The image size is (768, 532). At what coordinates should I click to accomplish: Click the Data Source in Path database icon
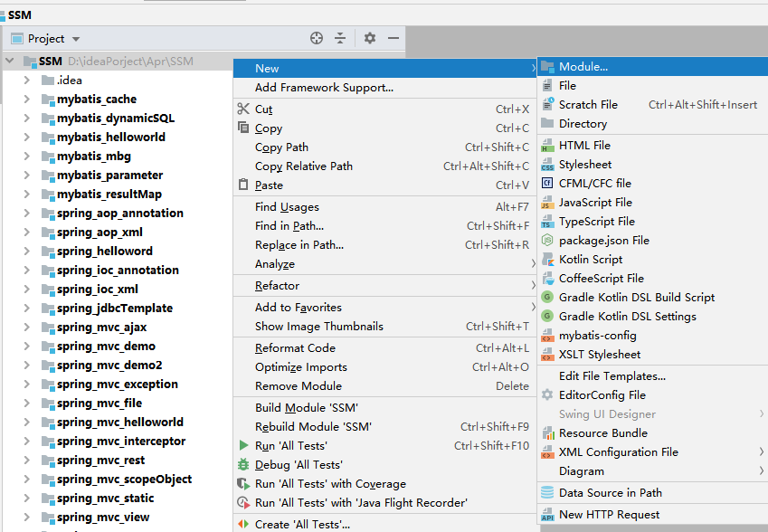[x=547, y=493]
